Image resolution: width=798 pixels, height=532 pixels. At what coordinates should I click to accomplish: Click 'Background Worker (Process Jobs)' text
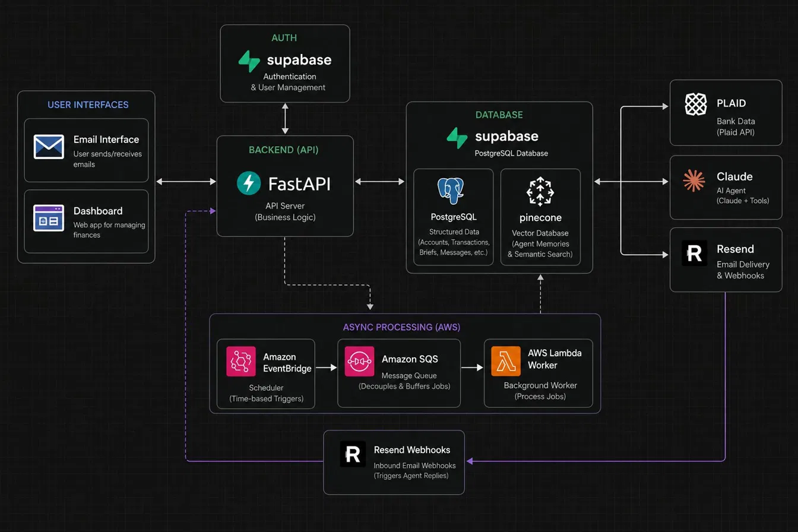point(540,391)
